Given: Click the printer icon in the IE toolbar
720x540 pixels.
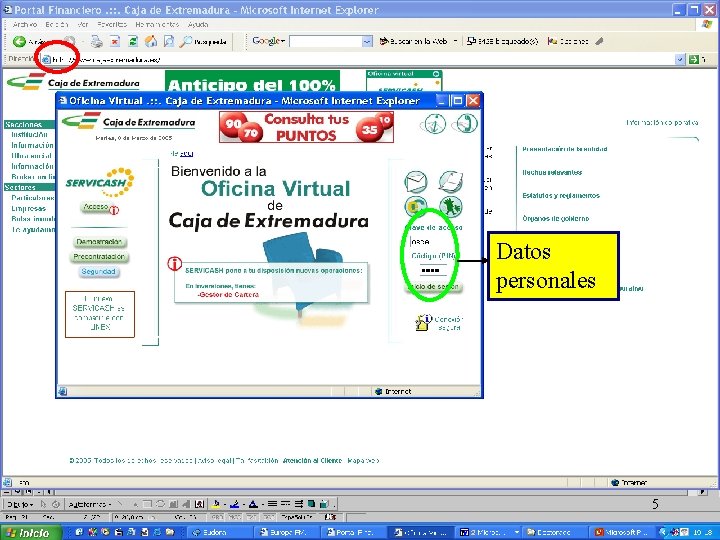Looking at the screenshot, I should (96, 42).
